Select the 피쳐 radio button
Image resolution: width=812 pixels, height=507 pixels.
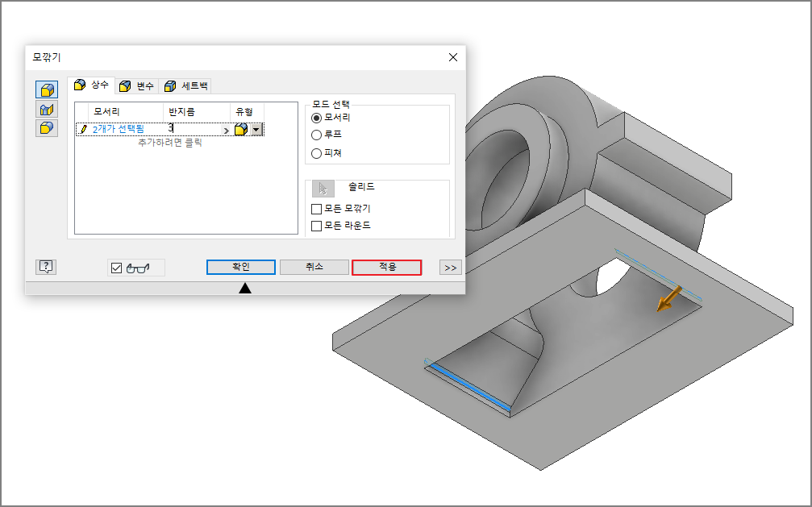coord(316,153)
